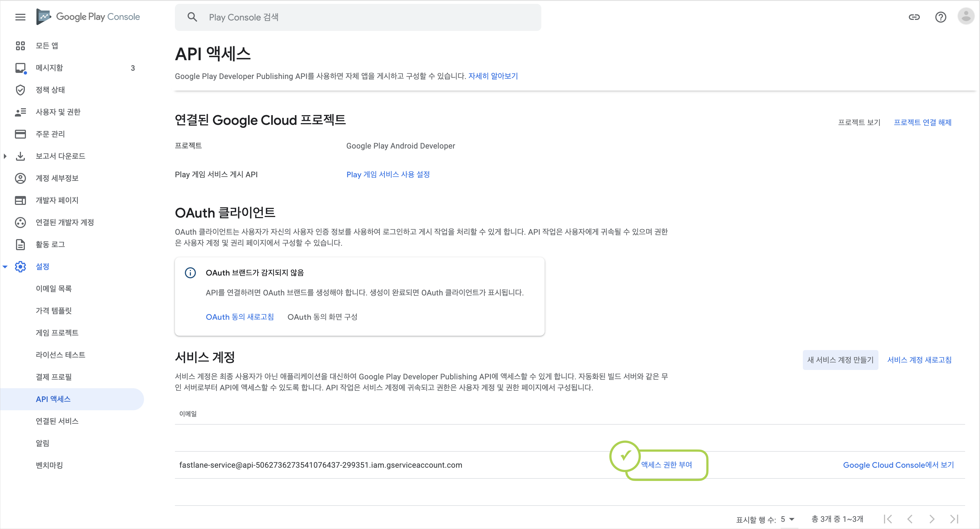This screenshot has width=980, height=529.
Task: Click the 개발자 페이지 layout icon
Action: tap(20, 200)
